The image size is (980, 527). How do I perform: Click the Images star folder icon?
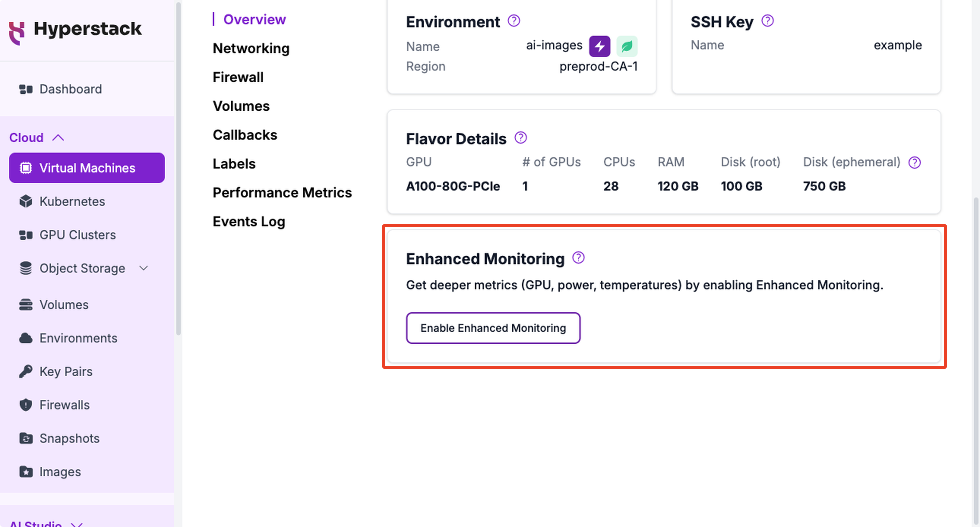click(26, 472)
